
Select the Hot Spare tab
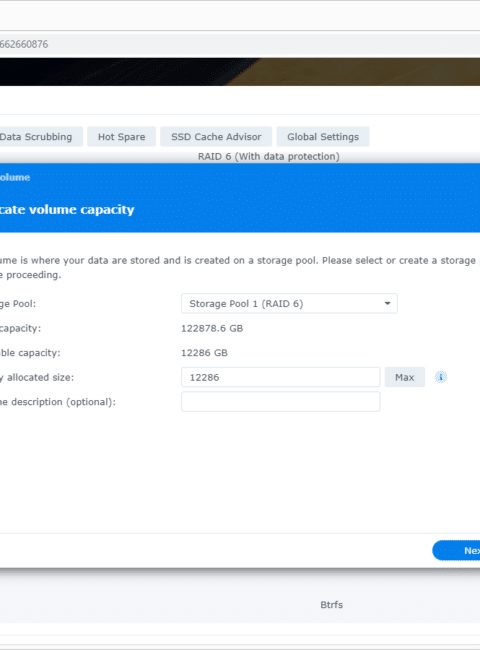tap(121, 137)
